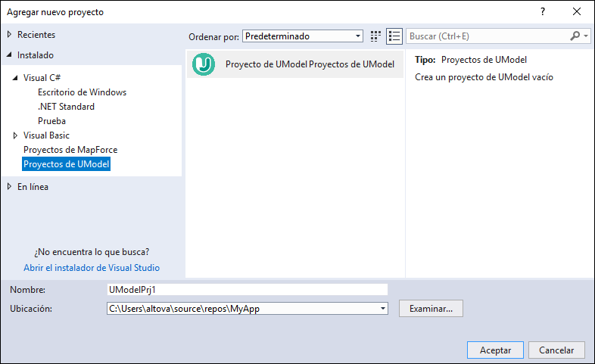Expand the Visual Basic node
This screenshot has height=364, width=595.
pyautogui.click(x=15, y=135)
